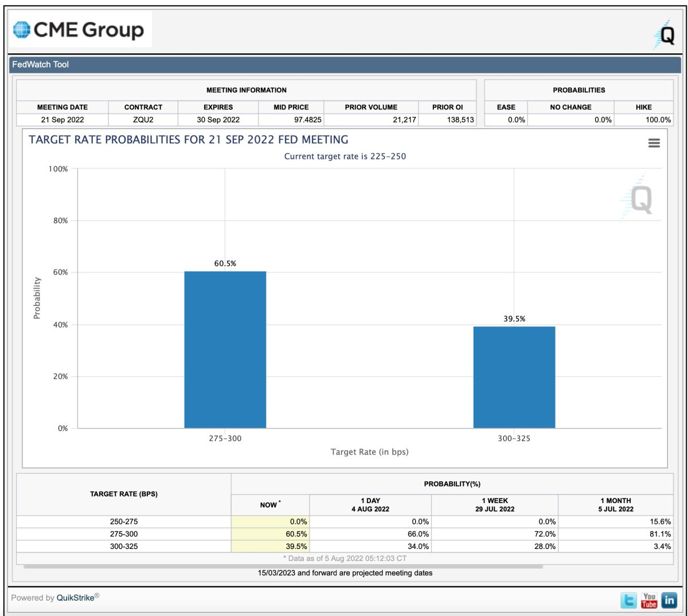Select the 300-325 target rate row label
The width and height of the screenshot is (688, 616).
click(x=124, y=547)
